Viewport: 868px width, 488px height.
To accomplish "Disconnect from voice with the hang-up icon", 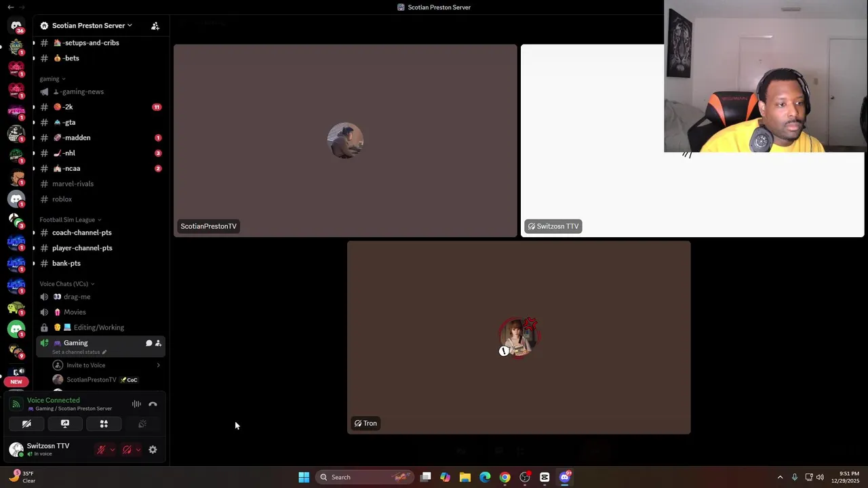I will (153, 405).
